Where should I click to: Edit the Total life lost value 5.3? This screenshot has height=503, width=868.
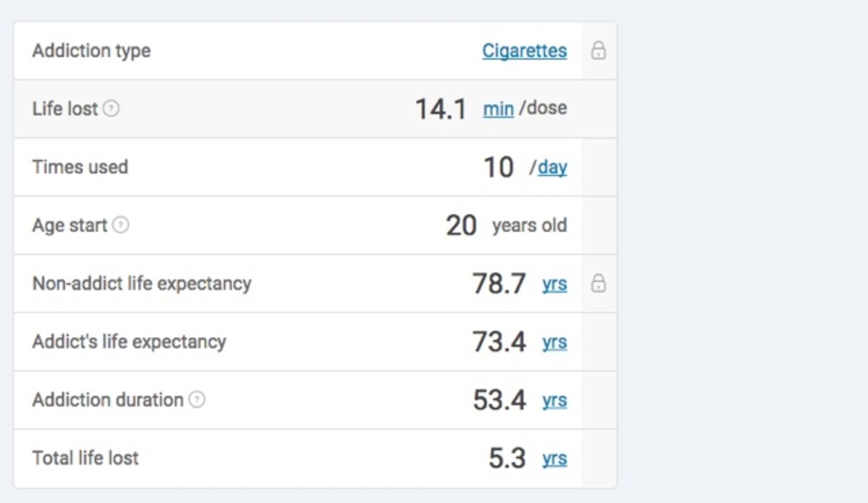507,458
